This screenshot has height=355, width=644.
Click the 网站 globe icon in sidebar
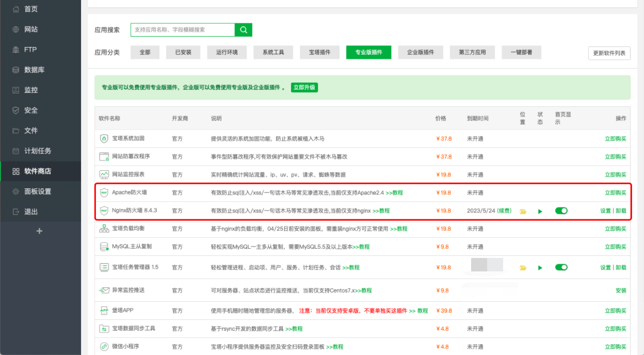pyautogui.click(x=15, y=29)
